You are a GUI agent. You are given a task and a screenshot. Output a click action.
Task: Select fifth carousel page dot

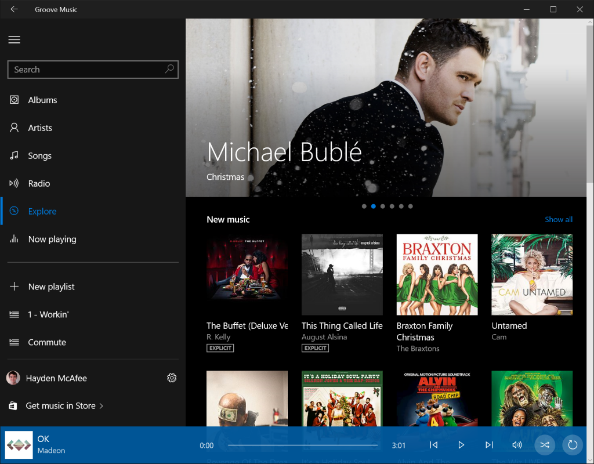(x=401, y=206)
